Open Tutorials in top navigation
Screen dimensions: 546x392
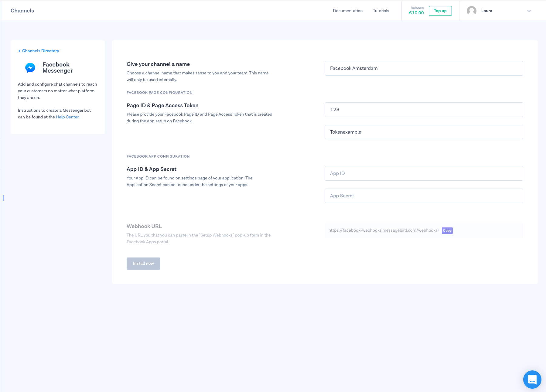tap(381, 11)
